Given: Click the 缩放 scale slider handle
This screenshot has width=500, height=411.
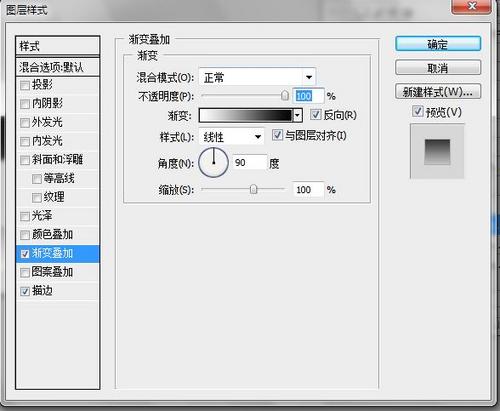Looking at the screenshot, I should (253, 189).
